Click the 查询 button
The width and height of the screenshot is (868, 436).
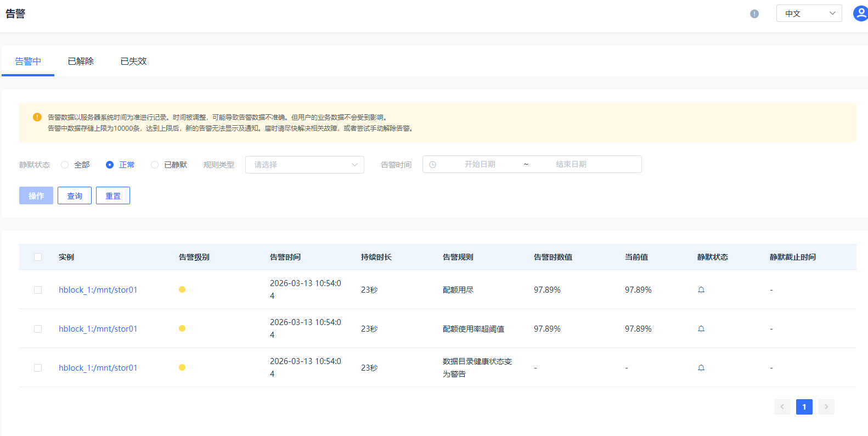(75, 196)
